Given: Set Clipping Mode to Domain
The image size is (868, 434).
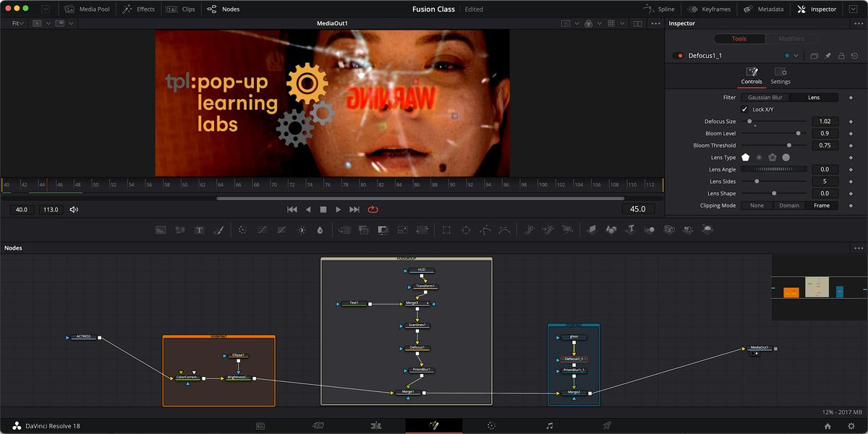Looking at the screenshot, I should [789, 205].
